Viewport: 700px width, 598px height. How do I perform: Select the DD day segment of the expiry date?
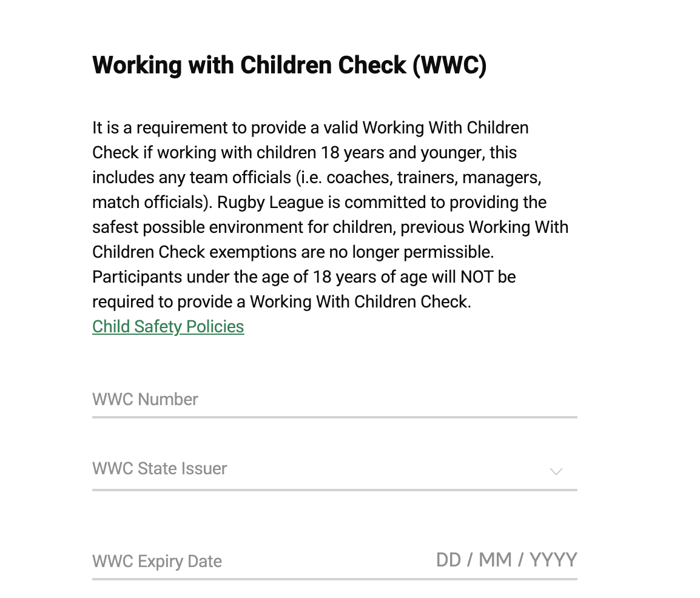(x=448, y=560)
